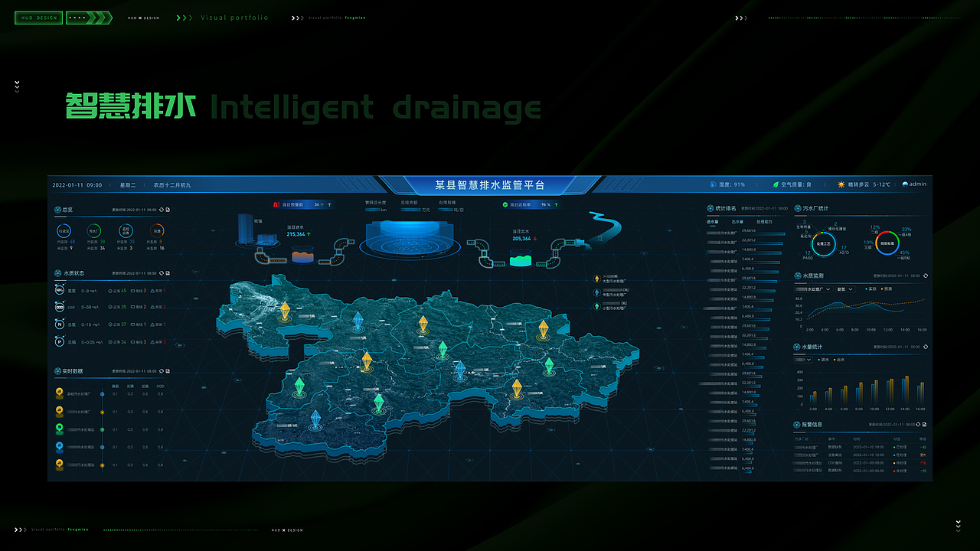
Task: Export the 水质状态 panel data
Action: (x=168, y=273)
